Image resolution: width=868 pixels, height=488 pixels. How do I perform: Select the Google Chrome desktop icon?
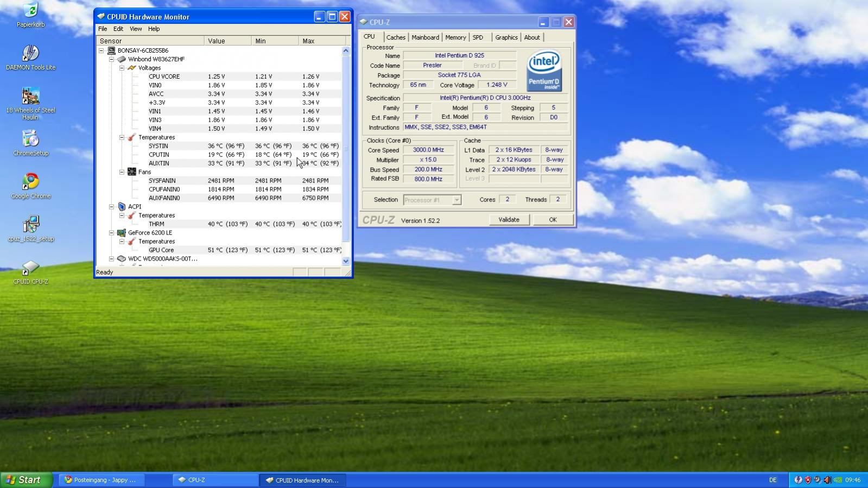click(x=31, y=182)
